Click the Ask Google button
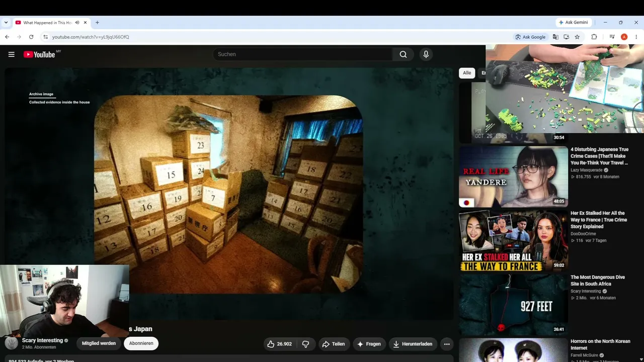 click(x=530, y=37)
